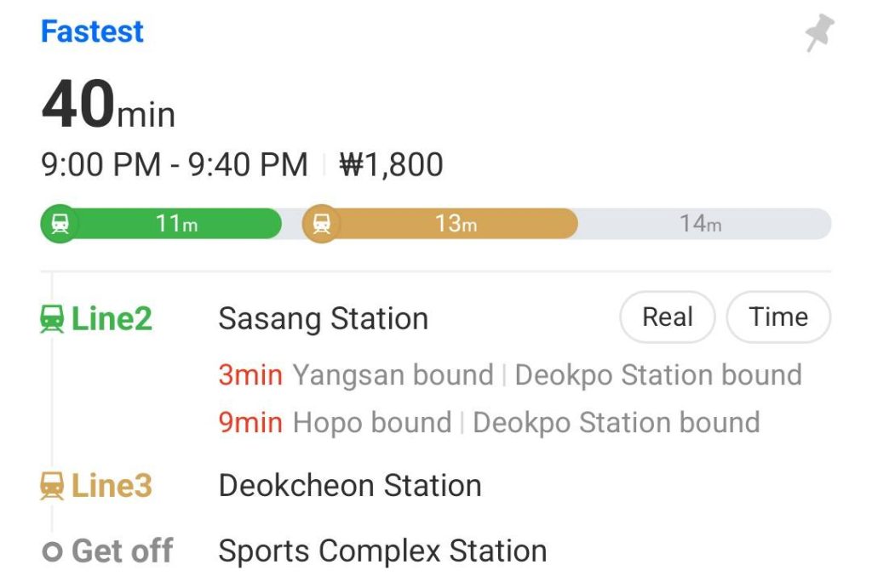Tap the Line2 label
This screenshot has width=872, height=588.
pyautogui.click(x=112, y=319)
